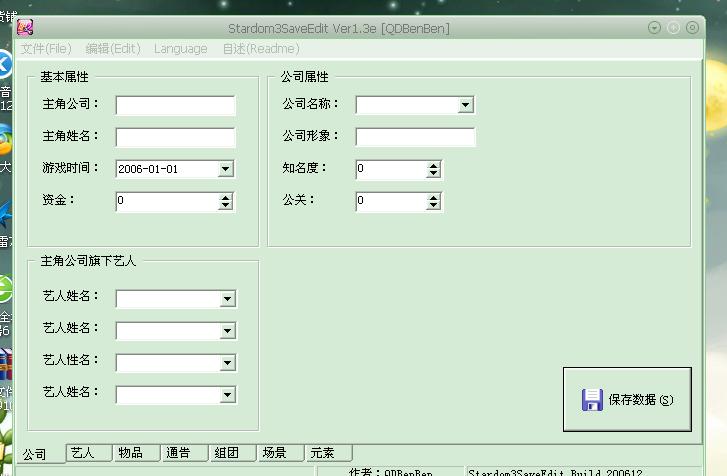
Task: Open the Language menu
Action: [x=181, y=49]
